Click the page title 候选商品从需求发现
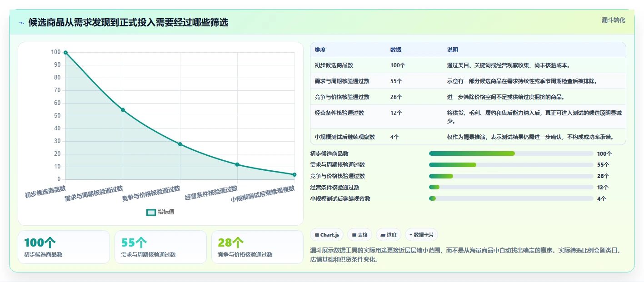Image resolution: width=644 pixels, height=282 pixels. point(128,23)
